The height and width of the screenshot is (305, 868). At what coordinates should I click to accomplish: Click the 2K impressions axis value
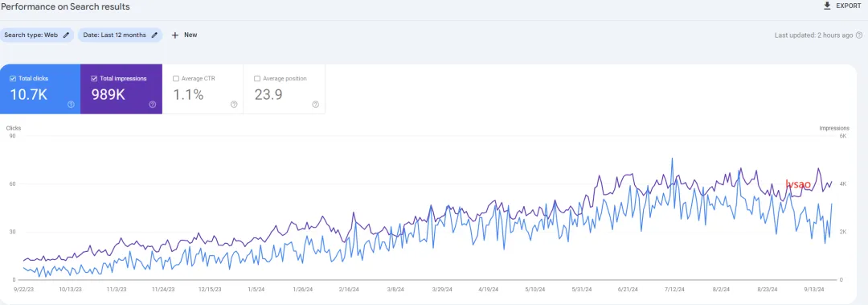pos(842,232)
